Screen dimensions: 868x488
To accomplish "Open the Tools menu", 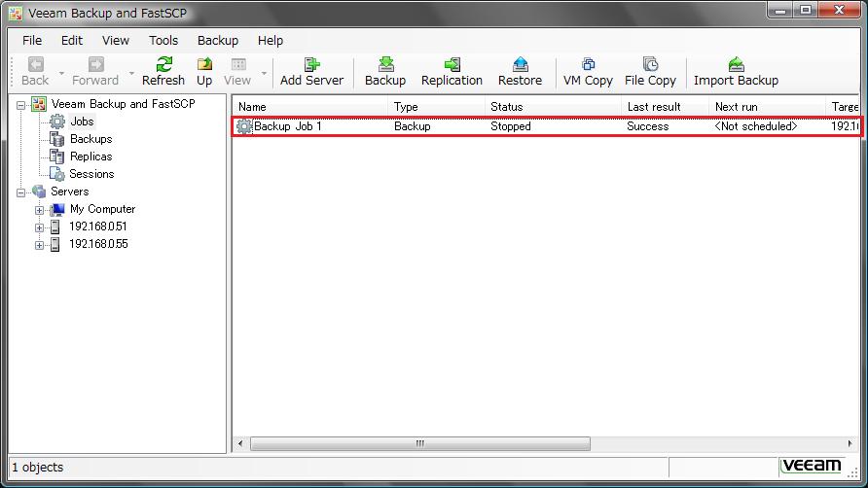I will 163,41.
